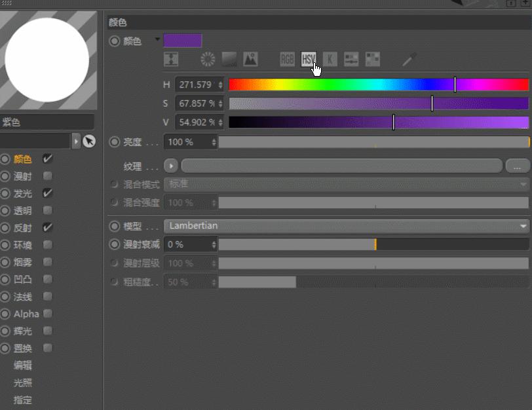Image resolution: width=532 pixels, height=410 pixels.
Task: Click the 编辑 edit entry
Action: coord(23,366)
